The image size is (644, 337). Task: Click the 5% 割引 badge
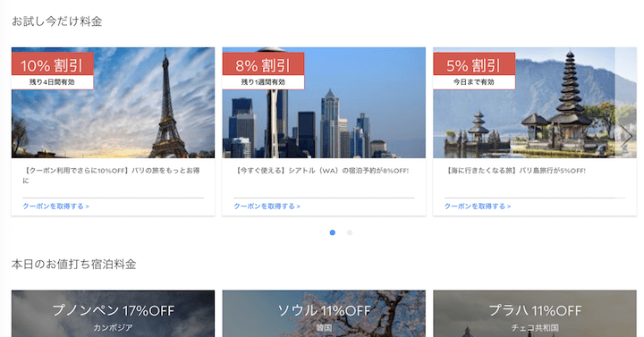click(474, 64)
